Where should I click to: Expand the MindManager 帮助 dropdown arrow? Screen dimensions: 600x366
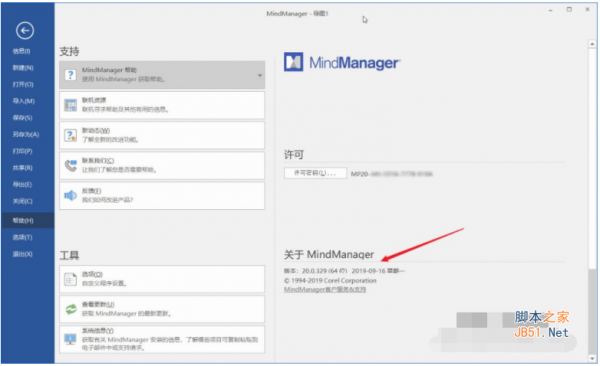(x=259, y=75)
